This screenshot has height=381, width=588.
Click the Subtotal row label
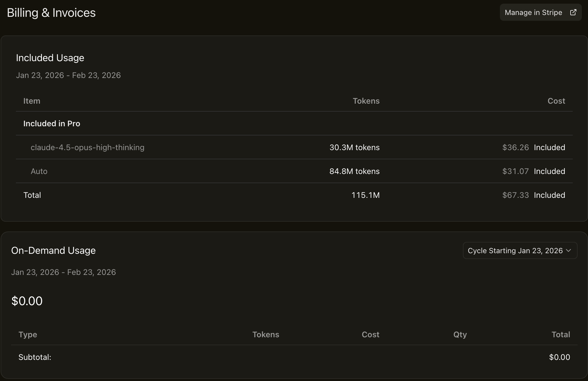(x=35, y=357)
